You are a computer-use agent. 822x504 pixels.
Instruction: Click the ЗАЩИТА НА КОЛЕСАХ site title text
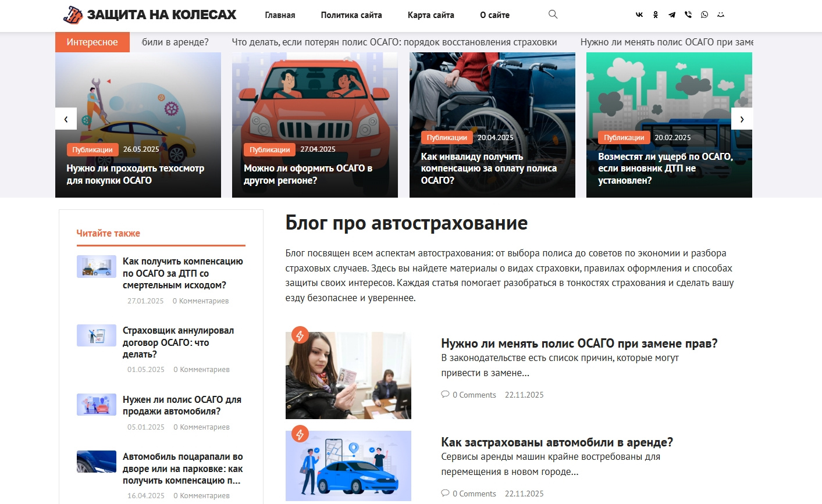162,15
